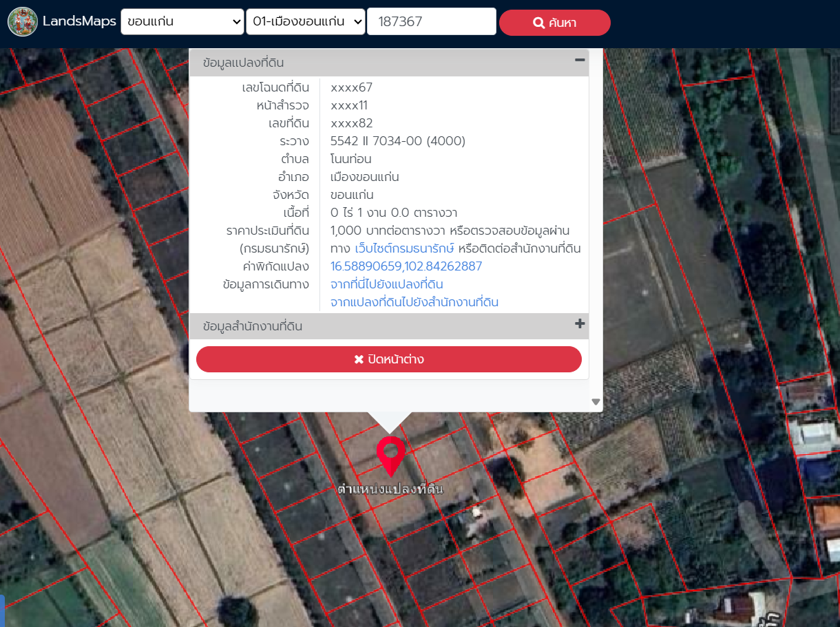Open the province dropdown showing ขอนแก่น
The image size is (840, 627).
[x=182, y=22]
